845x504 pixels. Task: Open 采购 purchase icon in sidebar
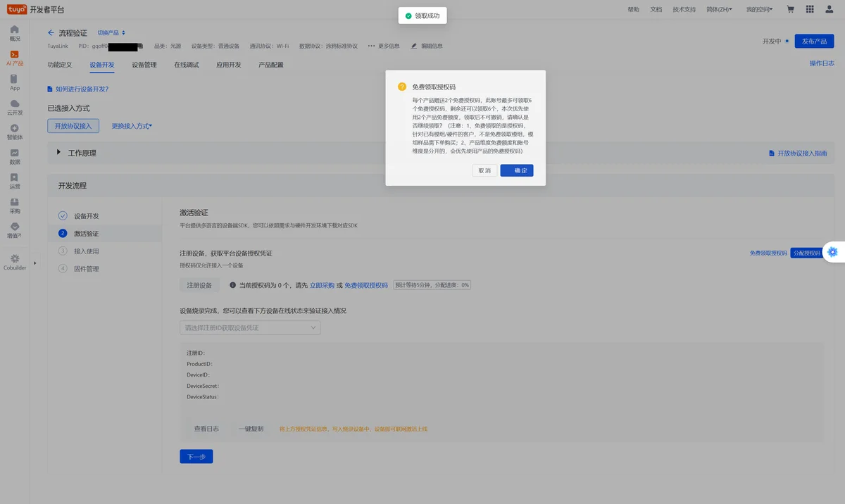click(x=15, y=202)
